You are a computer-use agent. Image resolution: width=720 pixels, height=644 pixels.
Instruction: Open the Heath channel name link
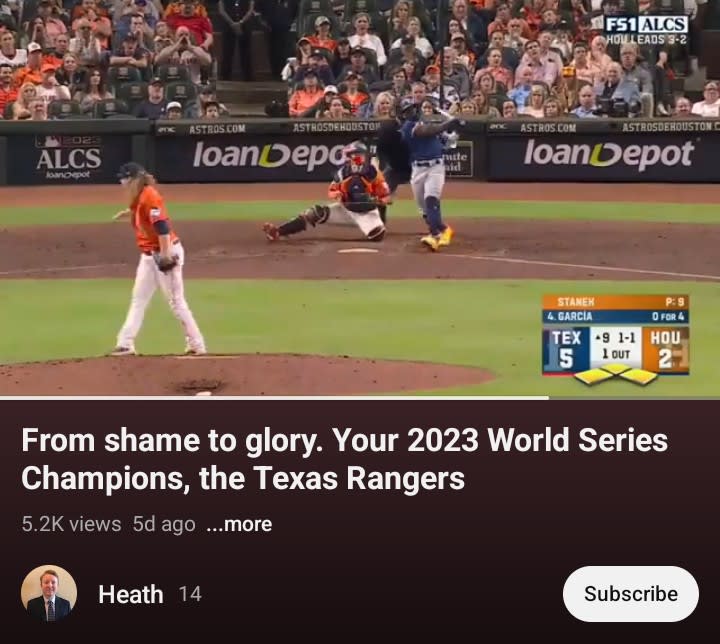131,594
